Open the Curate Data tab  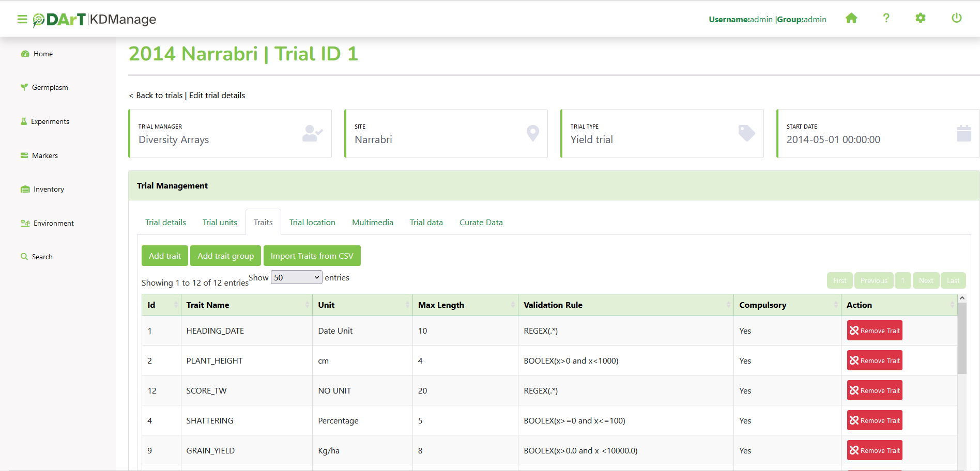pyautogui.click(x=481, y=223)
